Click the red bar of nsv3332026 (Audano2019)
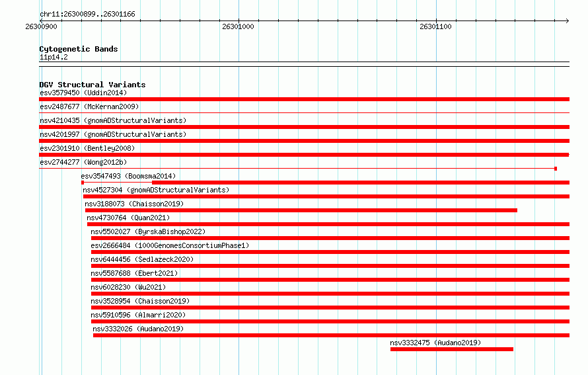Viewport: 588px width, 375px height. coord(331,335)
